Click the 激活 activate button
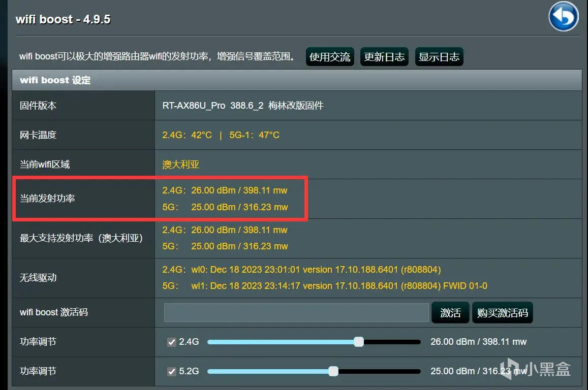The image size is (588, 390). pyautogui.click(x=450, y=312)
